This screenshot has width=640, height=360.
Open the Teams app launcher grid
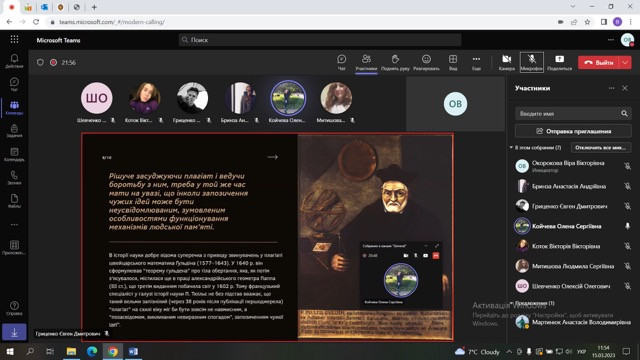click(x=14, y=39)
